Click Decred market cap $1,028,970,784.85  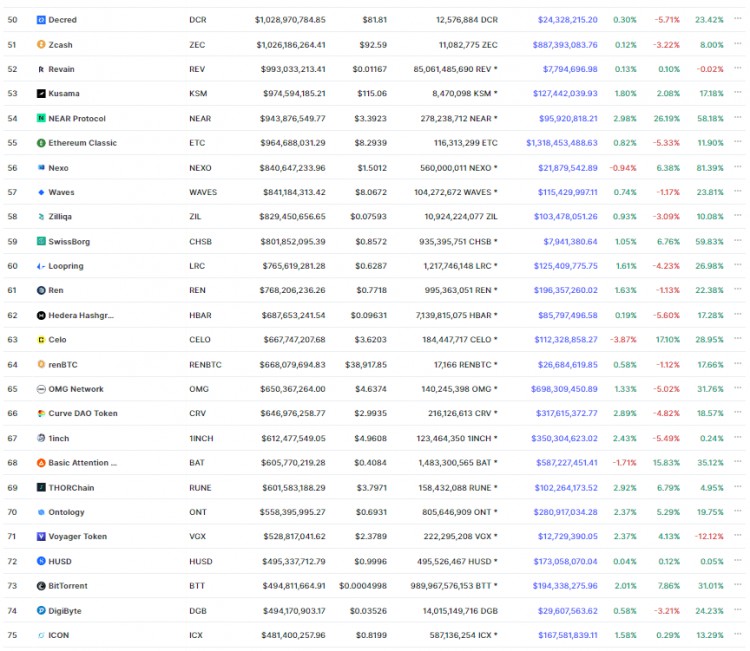290,20
